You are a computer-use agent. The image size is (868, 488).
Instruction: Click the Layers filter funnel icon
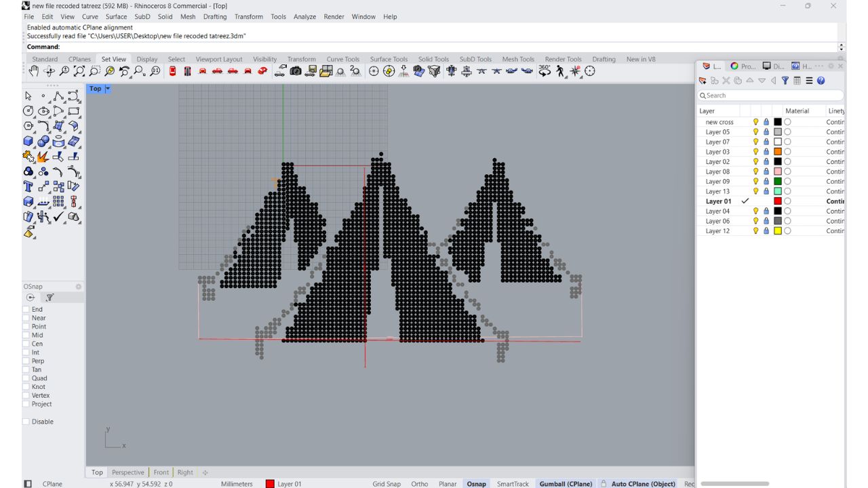(x=785, y=81)
